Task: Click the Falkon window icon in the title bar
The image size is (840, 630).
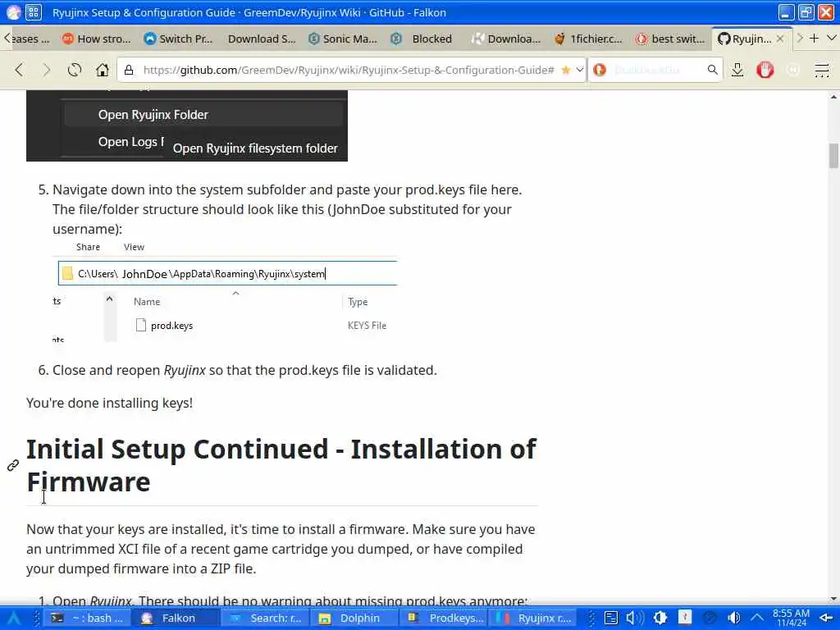Action: click(13, 12)
